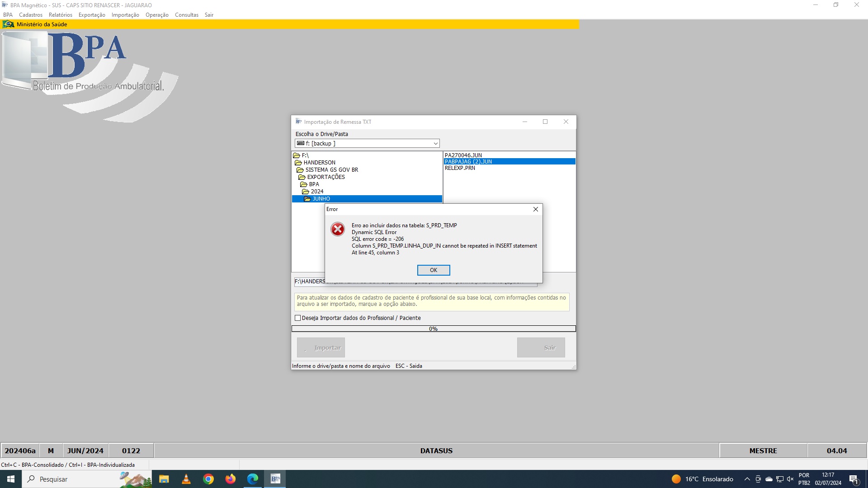The image size is (868, 488).
Task: Select the BPA folder in tree
Action: (x=314, y=184)
